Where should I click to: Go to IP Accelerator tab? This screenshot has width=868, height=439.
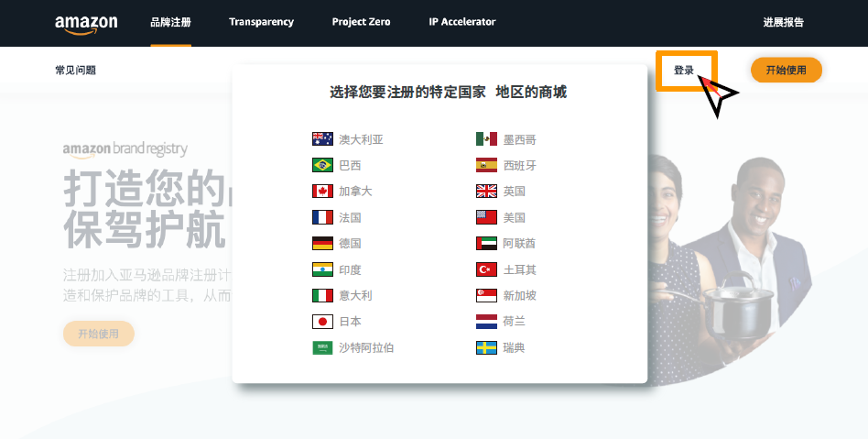coord(461,22)
